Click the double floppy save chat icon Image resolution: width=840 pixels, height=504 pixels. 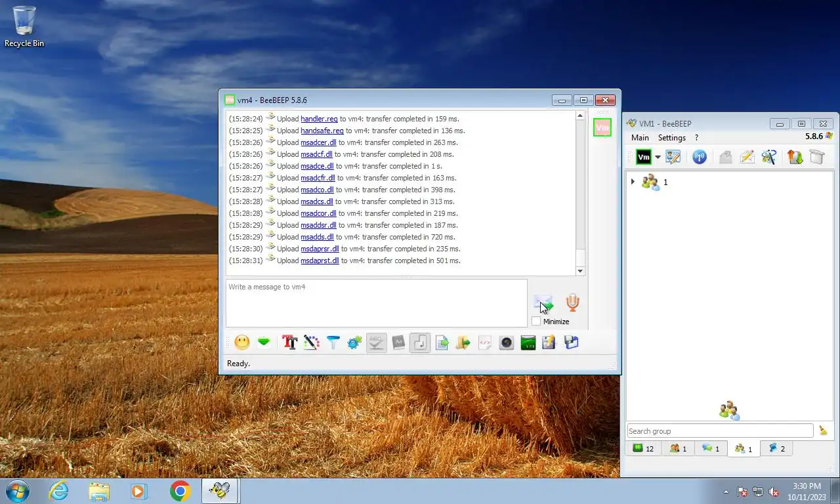tap(571, 343)
